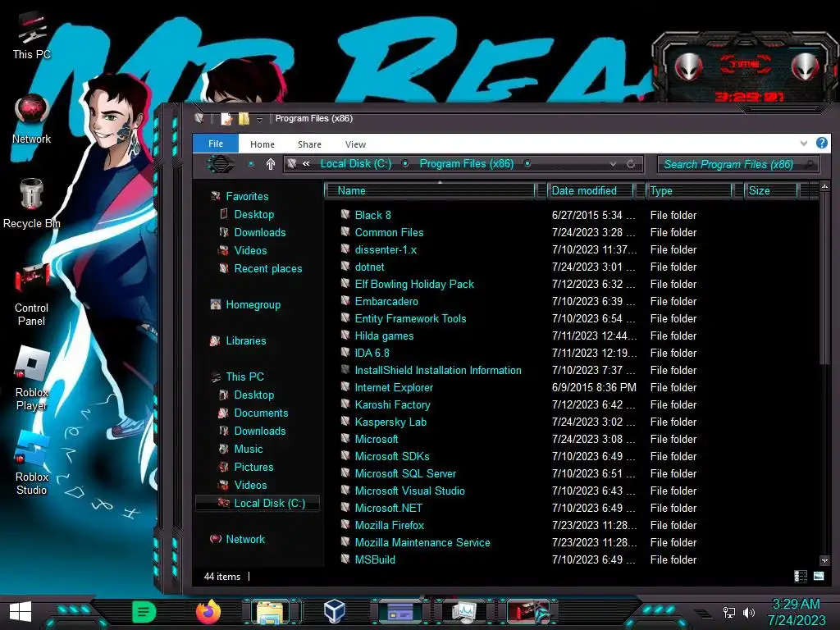Screen dimensions: 840x630
Task: Click the scrollbar down arrow
Action: (x=824, y=560)
